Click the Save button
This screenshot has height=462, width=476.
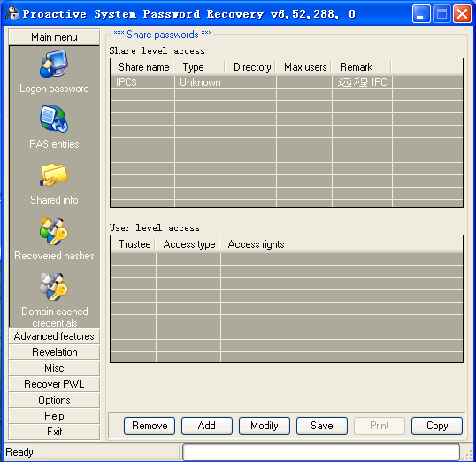tap(322, 426)
